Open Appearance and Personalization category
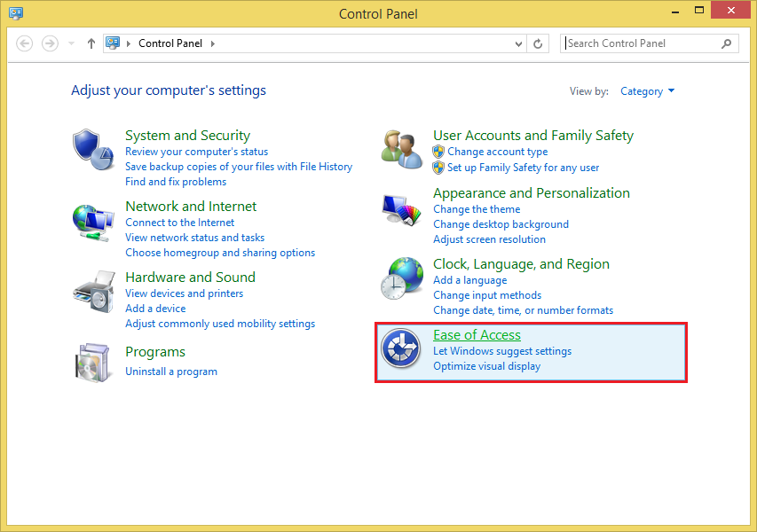Image resolution: width=757 pixels, height=532 pixels. (531, 193)
